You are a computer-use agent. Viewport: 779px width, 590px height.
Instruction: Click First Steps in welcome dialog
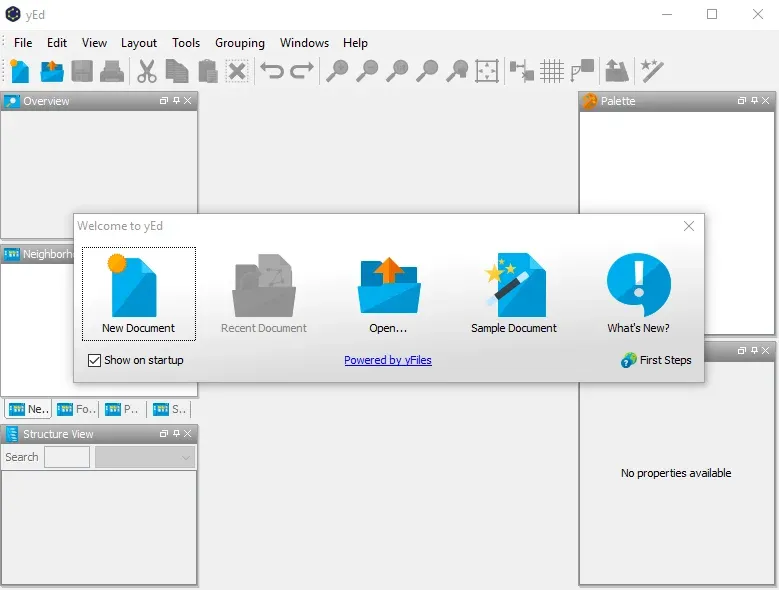pos(656,360)
